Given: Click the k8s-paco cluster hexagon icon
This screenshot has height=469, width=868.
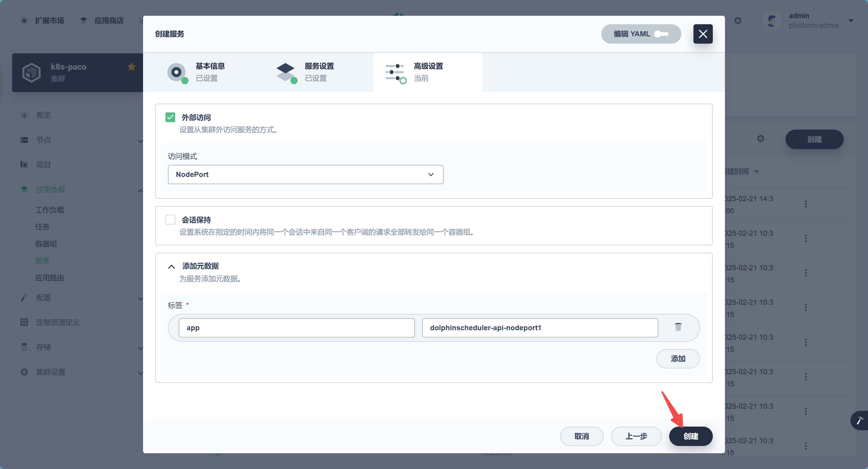Looking at the screenshot, I should coord(31,72).
